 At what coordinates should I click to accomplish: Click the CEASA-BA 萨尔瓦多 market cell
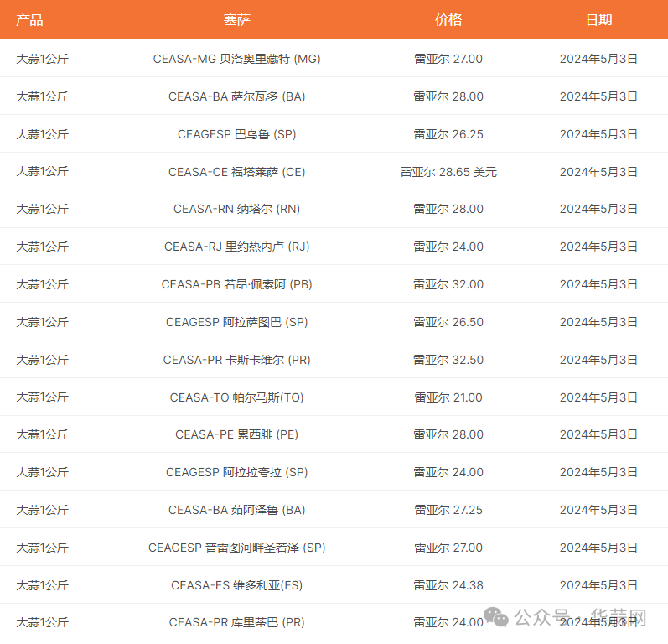click(x=236, y=96)
